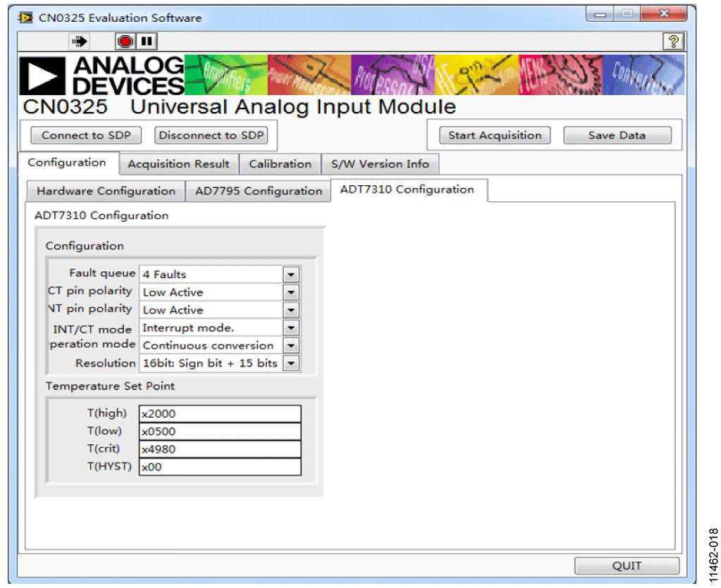Click the Pause toolbar icon
The width and height of the screenshot is (721, 588).
pyautogui.click(x=146, y=42)
